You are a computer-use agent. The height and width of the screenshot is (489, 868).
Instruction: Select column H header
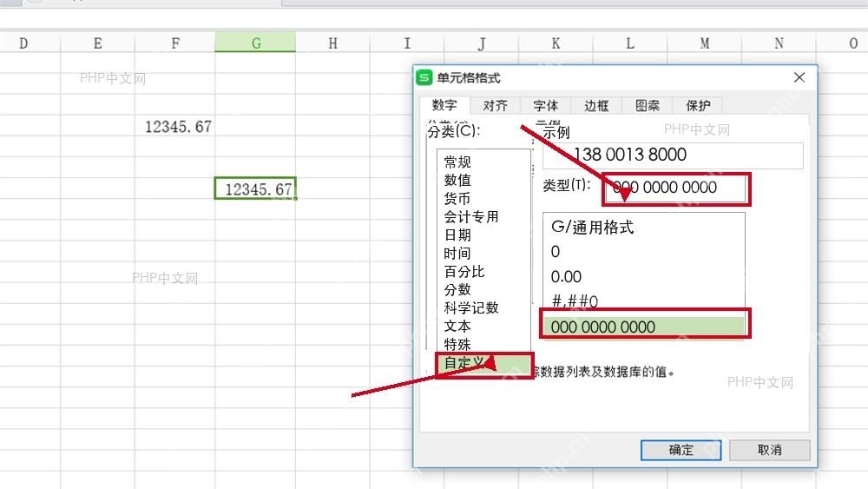pos(332,43)
